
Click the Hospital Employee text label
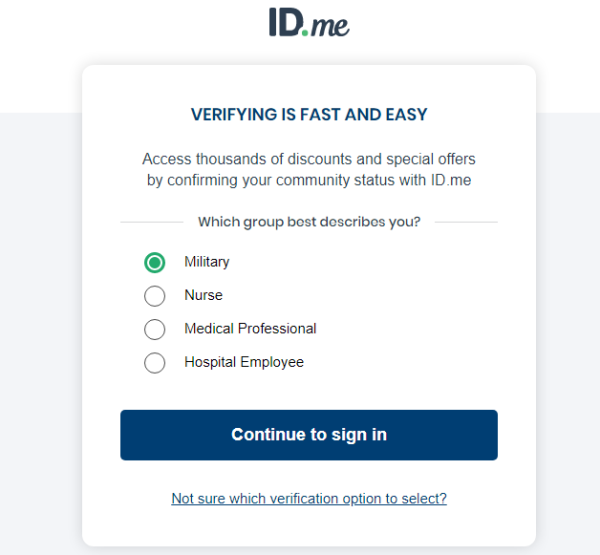pos(243,362)
